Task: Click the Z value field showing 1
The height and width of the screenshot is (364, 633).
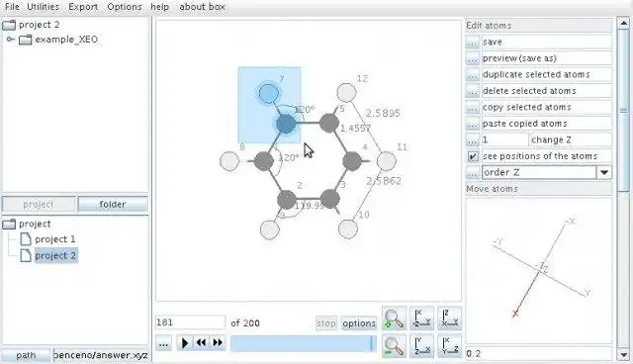Action: 504,140
